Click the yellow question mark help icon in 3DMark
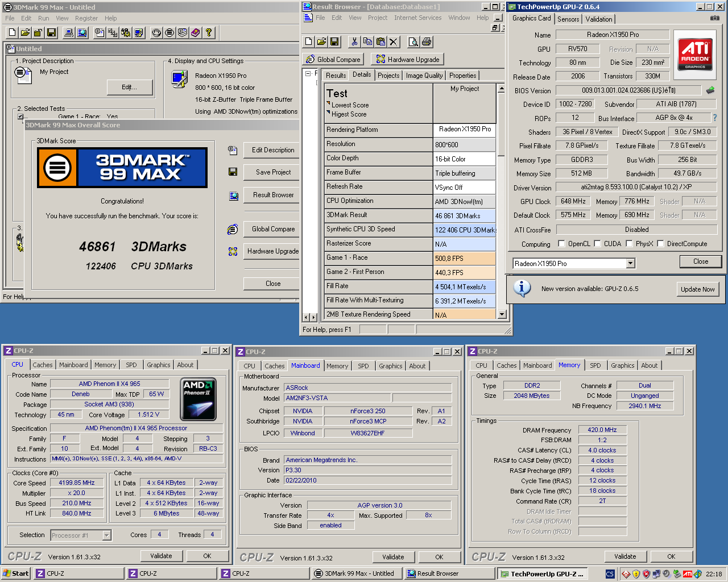Screen dimensions: 728x582 point(209,32)
